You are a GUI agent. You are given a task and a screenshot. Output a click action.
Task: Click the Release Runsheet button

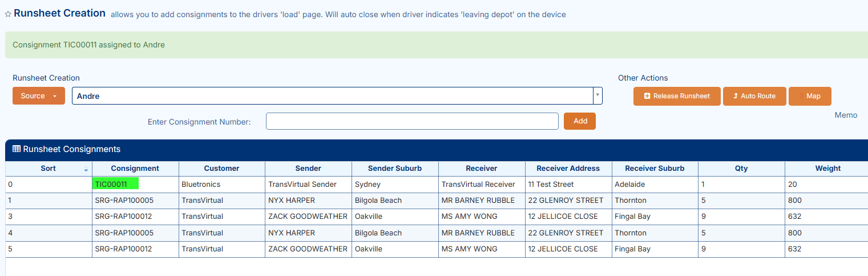click(677, 96)
